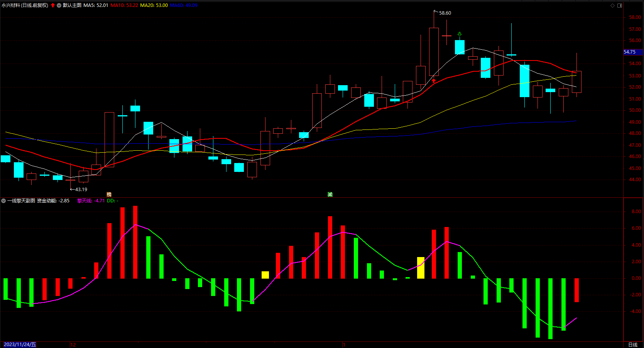Click the 0.00 sub-chart axis label

636,278
